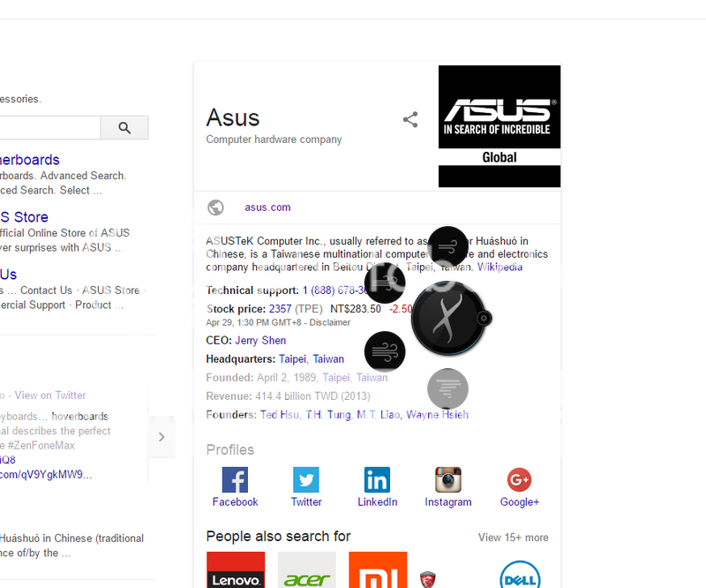Click the globe icon beside asus.com
The width and height of the screenshot is (706, 588).
point(215,207)
